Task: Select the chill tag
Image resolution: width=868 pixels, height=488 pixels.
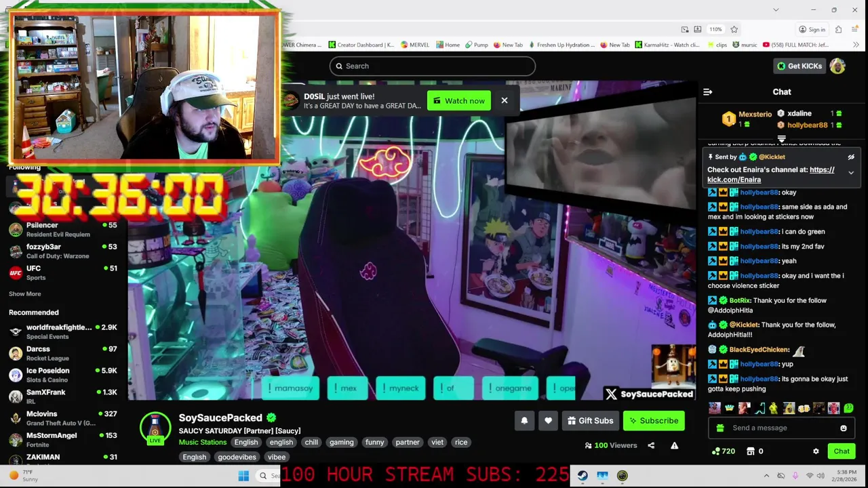Action: click(x=311, y=443)
